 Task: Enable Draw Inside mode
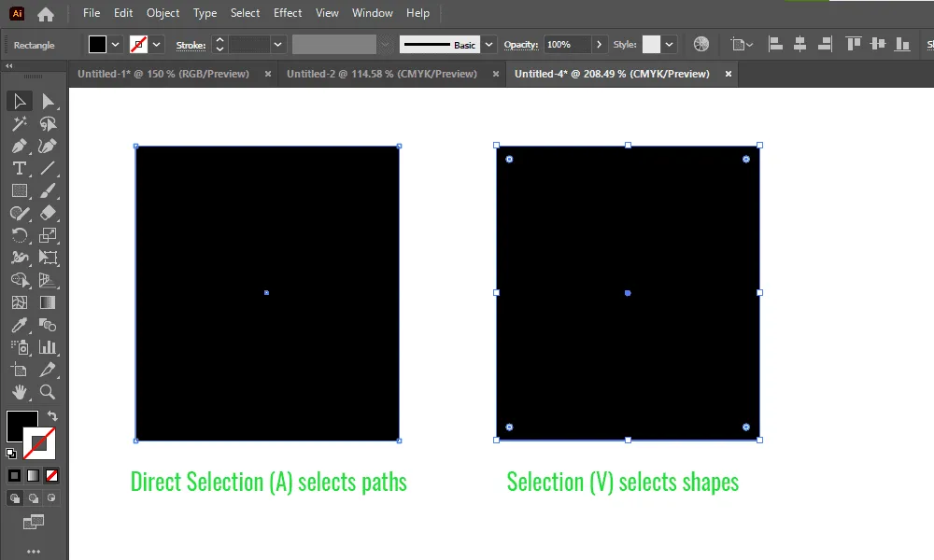[51, 498]
